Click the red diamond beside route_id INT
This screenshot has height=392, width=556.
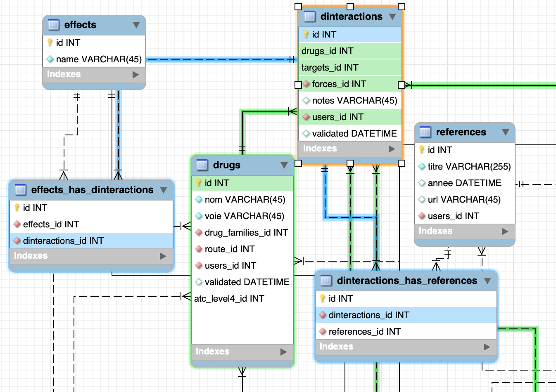[x=199, y=249]
